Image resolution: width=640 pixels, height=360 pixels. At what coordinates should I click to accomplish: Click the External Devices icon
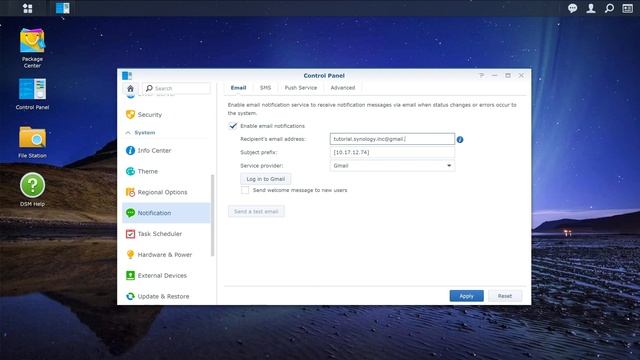point(130,276)
